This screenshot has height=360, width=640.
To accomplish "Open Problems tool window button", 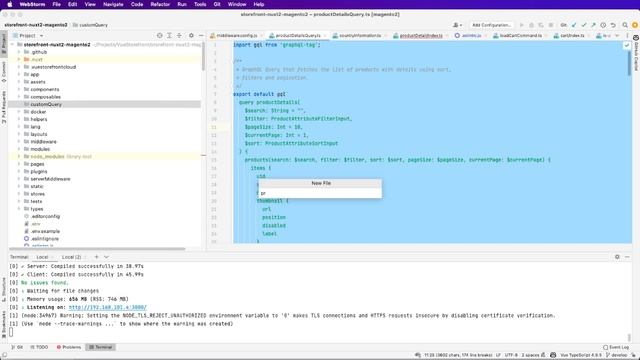I will click(x=69, y=347).
